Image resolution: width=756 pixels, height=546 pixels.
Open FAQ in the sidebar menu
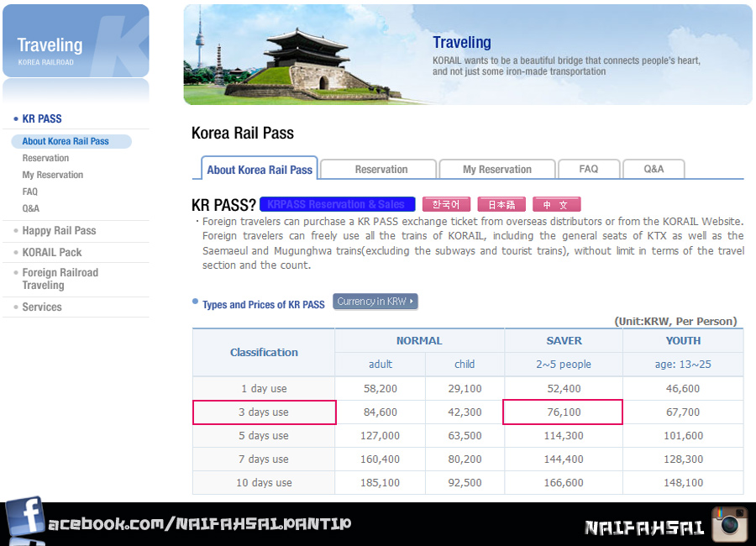point(30,192)
